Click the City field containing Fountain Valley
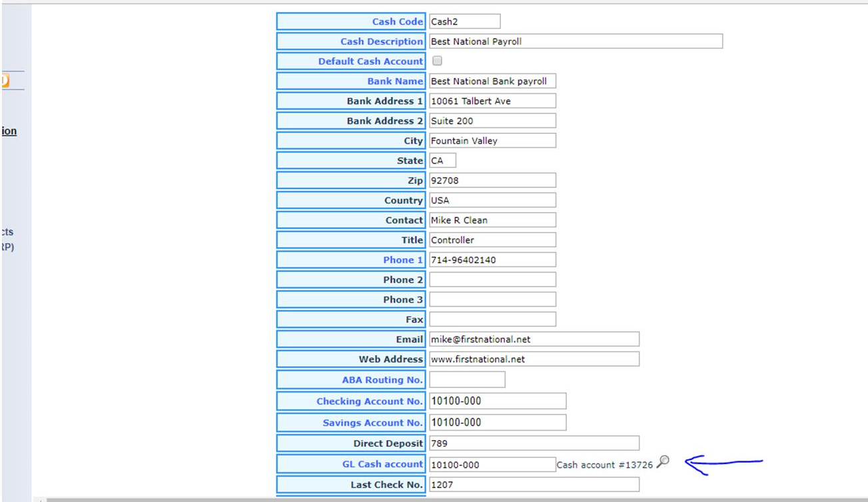Screen dimensions: 868x502 pyautogui.click(x=492, y=141)
